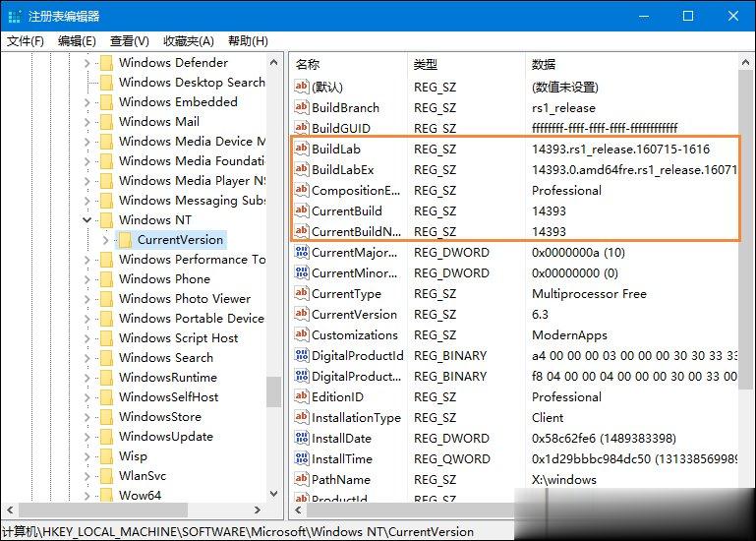This screenshot has width=756, height=541.
Task: Click the string icon of InstallationType
Action: pos(302,417)
